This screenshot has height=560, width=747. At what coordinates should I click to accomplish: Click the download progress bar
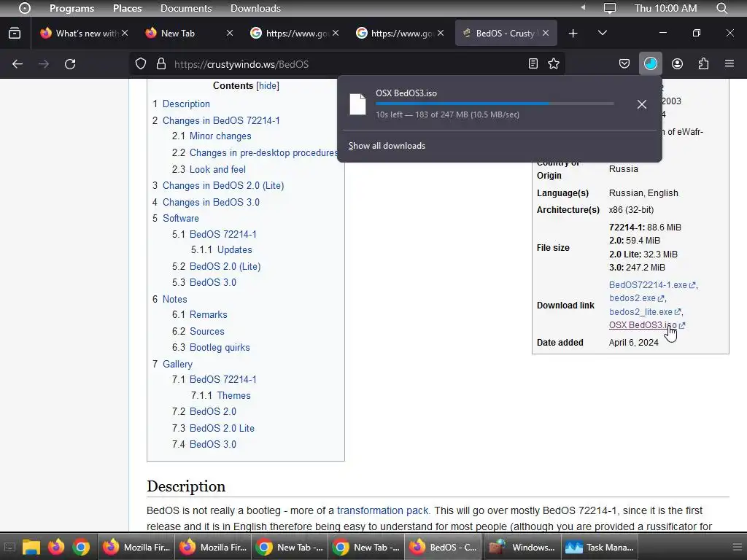[495, 104]
